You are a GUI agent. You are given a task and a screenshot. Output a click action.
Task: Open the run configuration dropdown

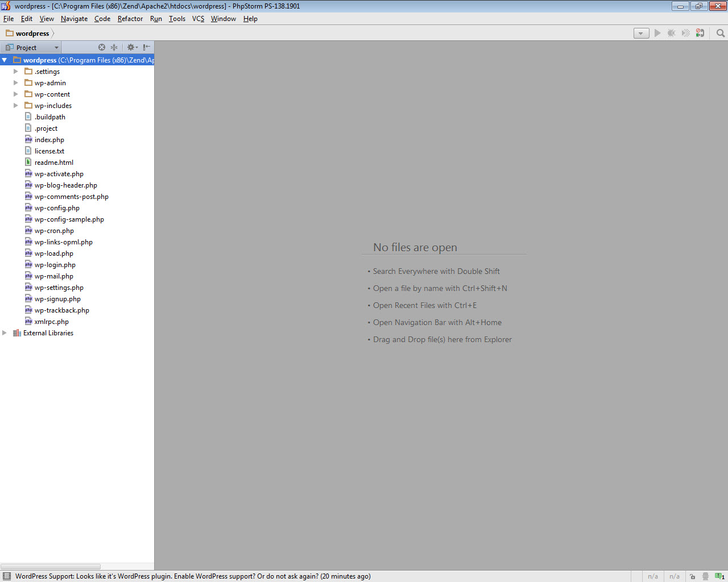[641, 34]
